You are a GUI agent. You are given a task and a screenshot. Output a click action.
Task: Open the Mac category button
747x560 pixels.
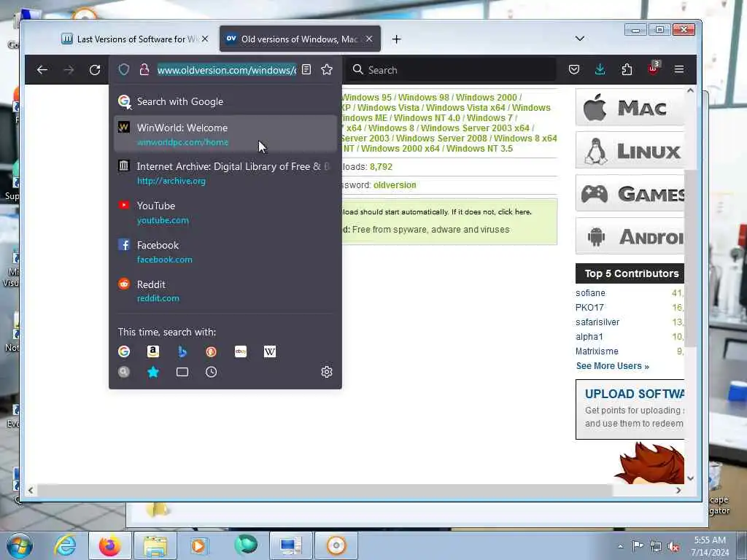tap(630, 108)
